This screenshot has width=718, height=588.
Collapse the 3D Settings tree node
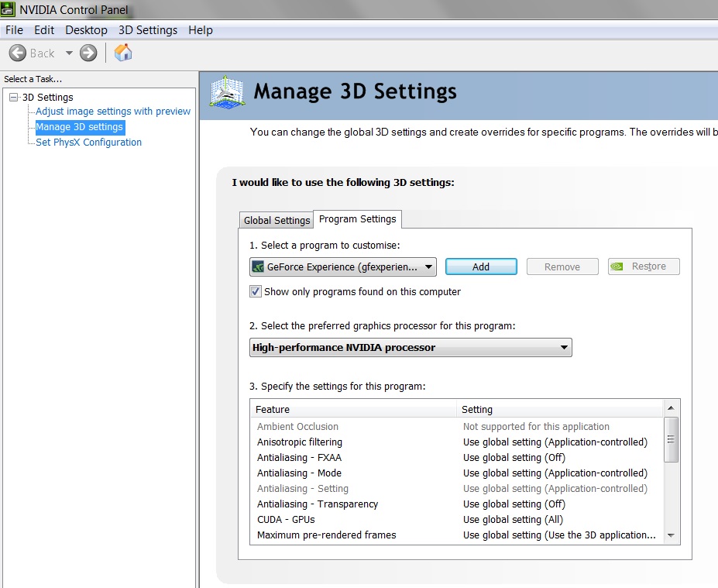[14, 97]
